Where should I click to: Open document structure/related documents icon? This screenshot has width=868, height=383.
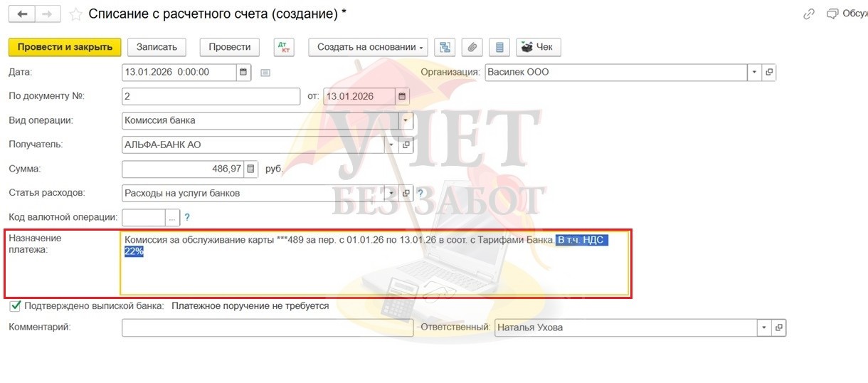445,47
